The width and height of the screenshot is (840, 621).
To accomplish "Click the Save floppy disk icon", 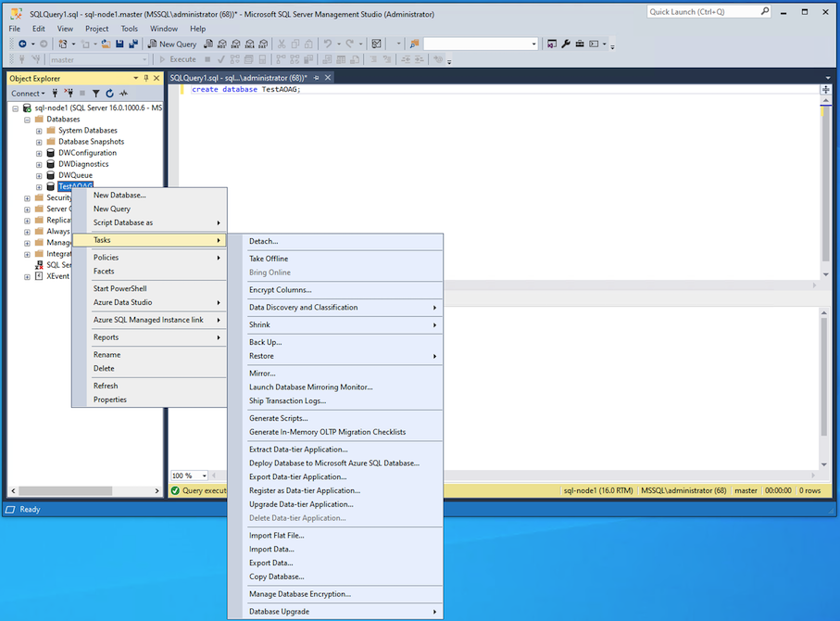I will pos(120,44).
